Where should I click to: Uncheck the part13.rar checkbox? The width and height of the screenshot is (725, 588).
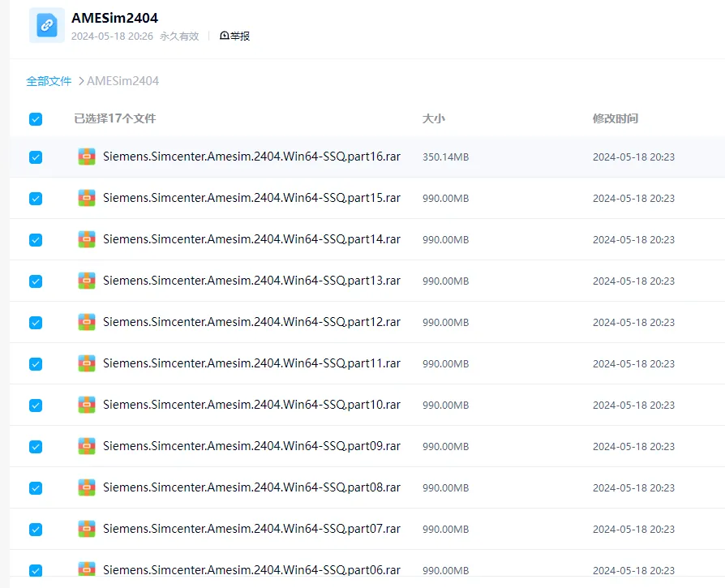tap(36, 281)
